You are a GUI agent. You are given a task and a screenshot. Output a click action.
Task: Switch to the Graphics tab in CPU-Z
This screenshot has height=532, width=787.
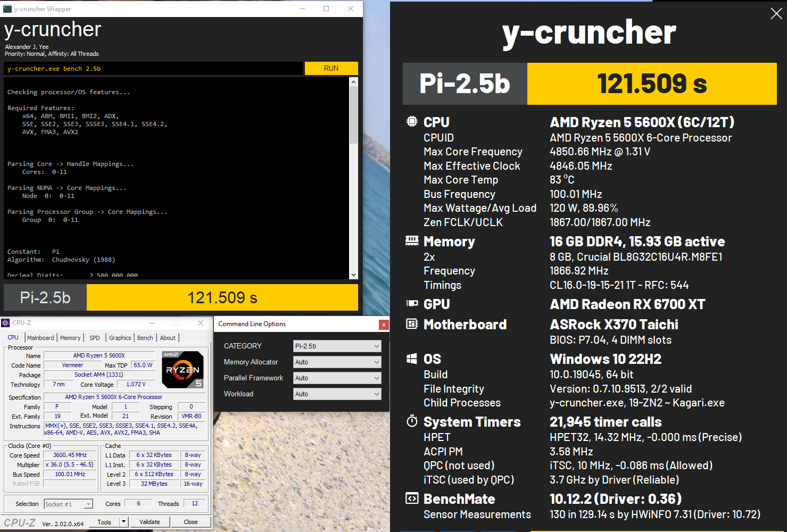[120, 338]
